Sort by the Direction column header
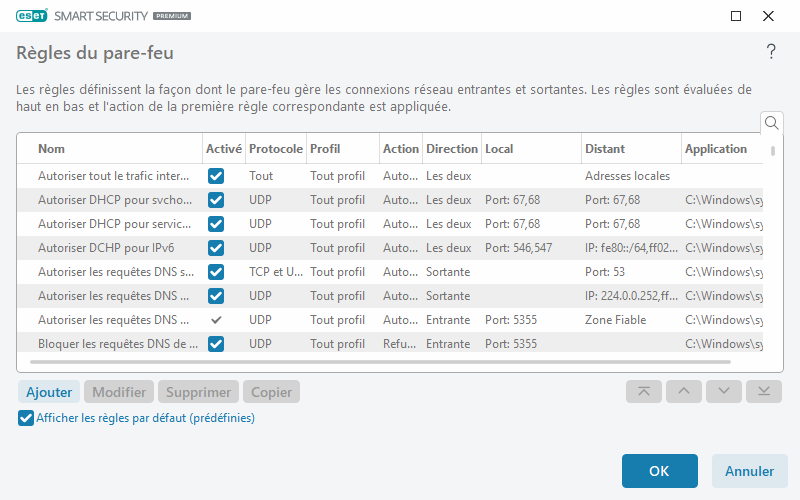This screenshot has width=800, height=500. point(452,149)
